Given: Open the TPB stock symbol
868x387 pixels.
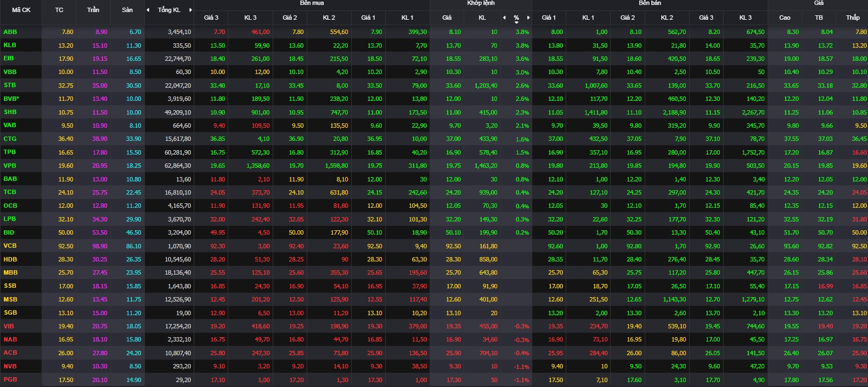Looking at the screenshot, I should (10, 152).
